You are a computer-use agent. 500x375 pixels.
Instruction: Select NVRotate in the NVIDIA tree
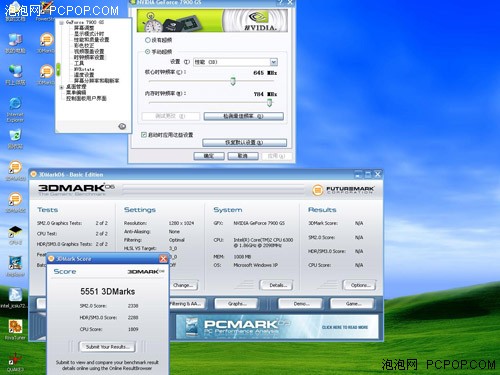pos(84,69)
